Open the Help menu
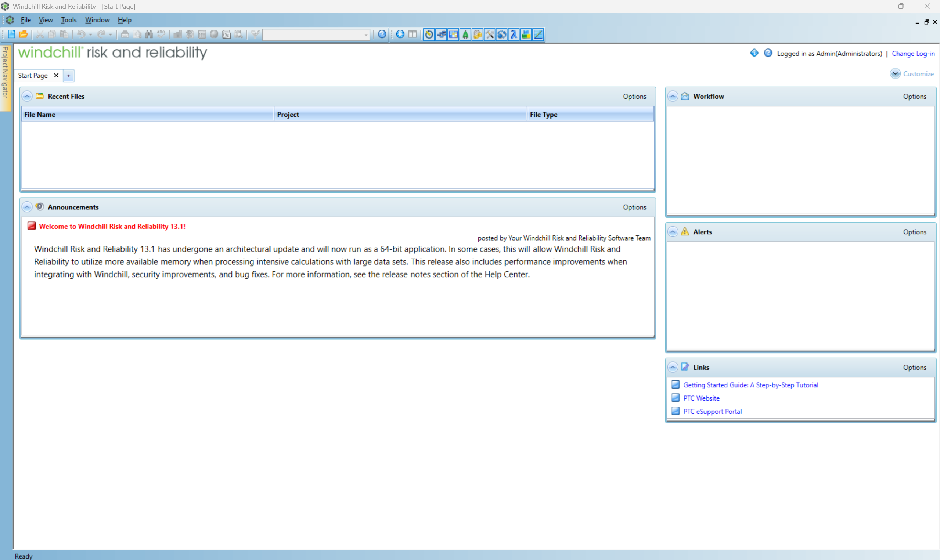Image resolution: width=940 pixels, height=560 pixels. click(x=125, y=20)
